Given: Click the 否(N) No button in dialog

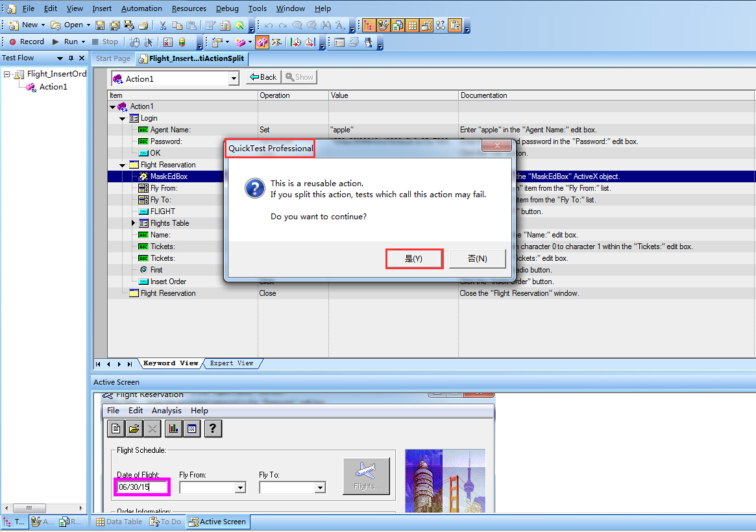Looking at the screenshot, I should coord(478,259).
